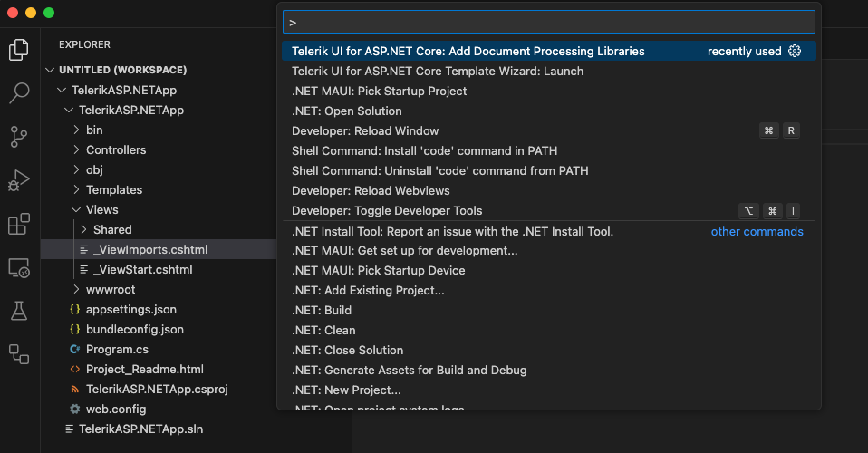Viewport: 868px width, 453px height.
Task: Select Generate Assets for Build and Debug
Action: click(x=548, y=370)
